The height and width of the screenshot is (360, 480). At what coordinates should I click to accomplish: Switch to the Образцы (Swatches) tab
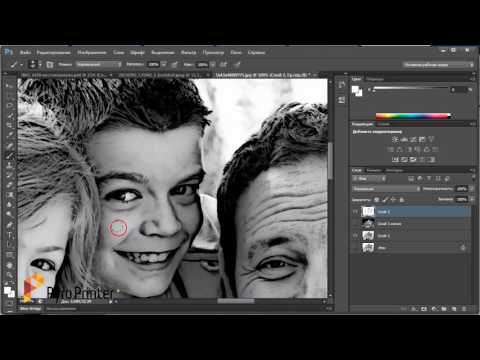[375, 79]
